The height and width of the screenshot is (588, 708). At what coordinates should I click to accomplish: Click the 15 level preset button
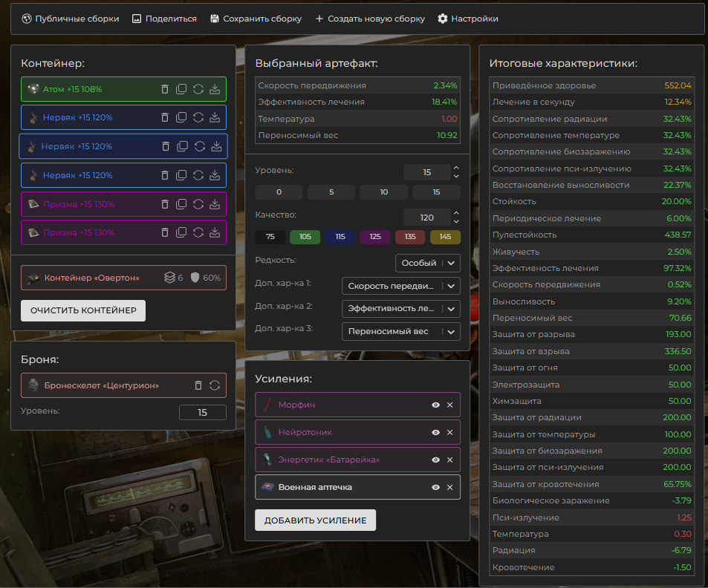(x=437, y=192)
